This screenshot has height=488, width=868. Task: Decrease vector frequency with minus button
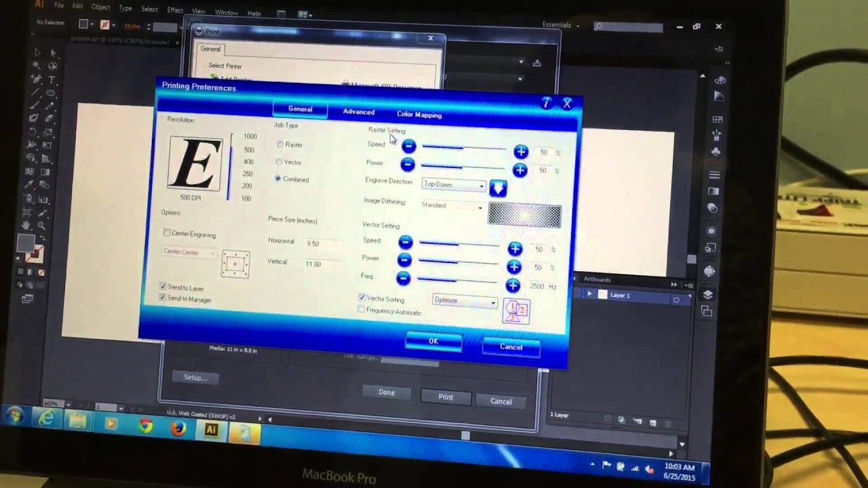(403, 278)
